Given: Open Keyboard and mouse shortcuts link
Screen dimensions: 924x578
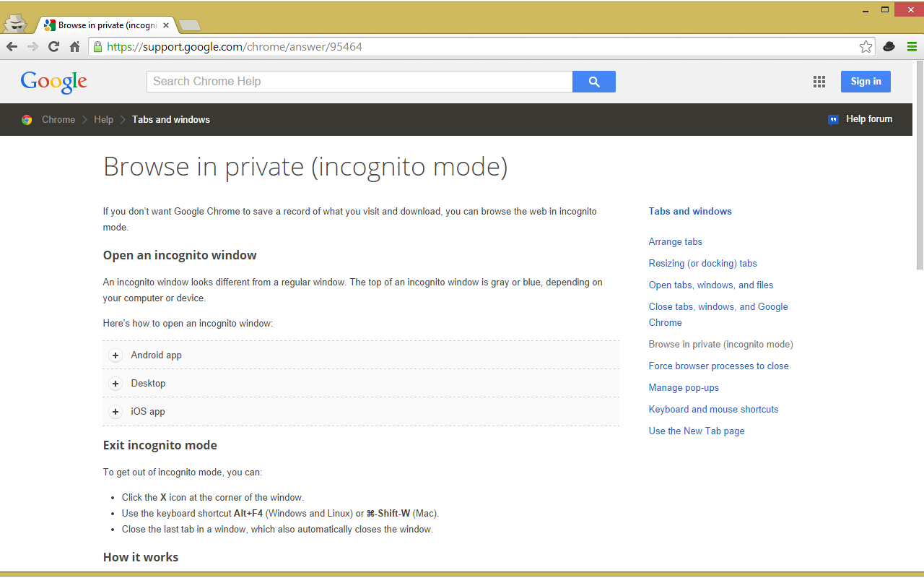Looking at the screenshot, I should click(x=714, y=410).
